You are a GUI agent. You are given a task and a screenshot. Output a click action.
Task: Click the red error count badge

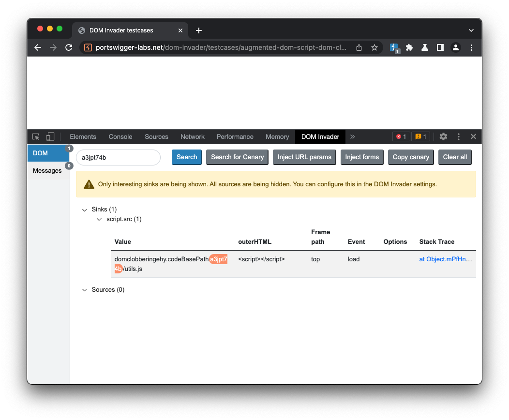tap(401, 136)
